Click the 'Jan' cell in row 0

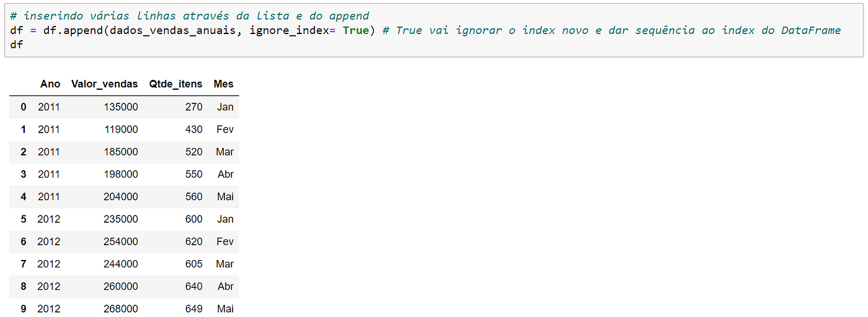click(x=226, y=107)
